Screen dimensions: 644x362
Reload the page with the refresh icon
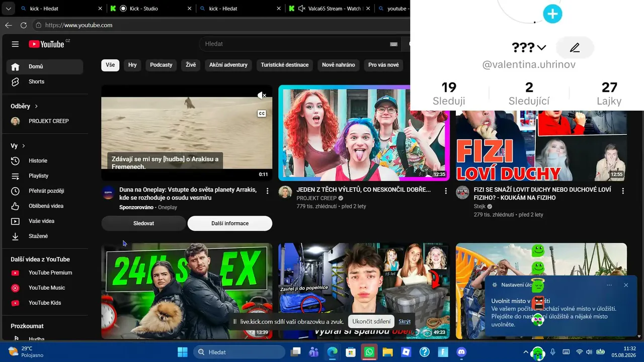(24, 25)
